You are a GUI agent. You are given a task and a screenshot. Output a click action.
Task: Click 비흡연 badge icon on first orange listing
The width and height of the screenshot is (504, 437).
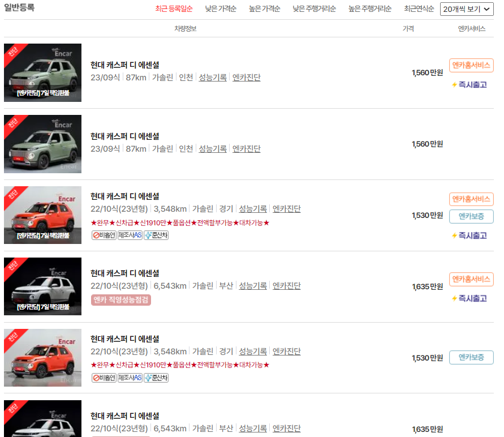[104, 235]
